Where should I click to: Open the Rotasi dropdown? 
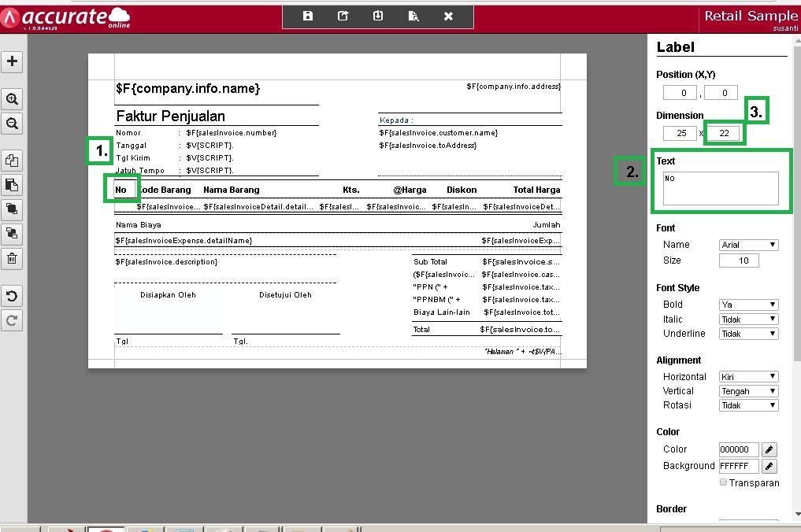point(748,405)
